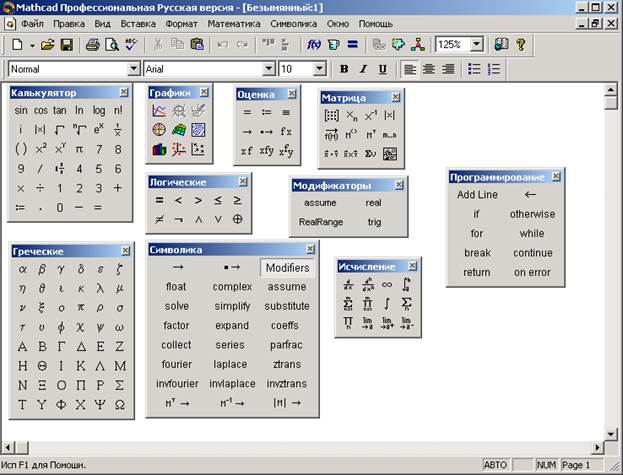Click capital Omega in Греческие palette
This screenshot has height=475, width=623.
tap(120, 405)
